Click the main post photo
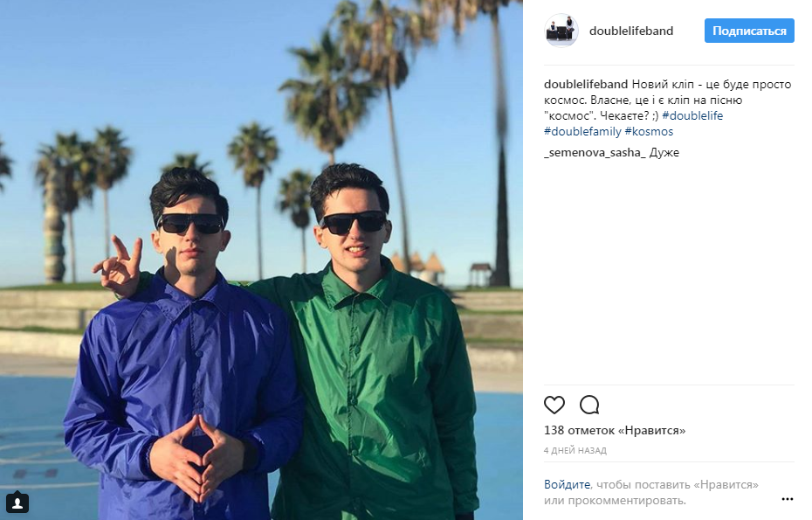The width and height of the screenshot is (812, 520). click(x=261, y=260)
